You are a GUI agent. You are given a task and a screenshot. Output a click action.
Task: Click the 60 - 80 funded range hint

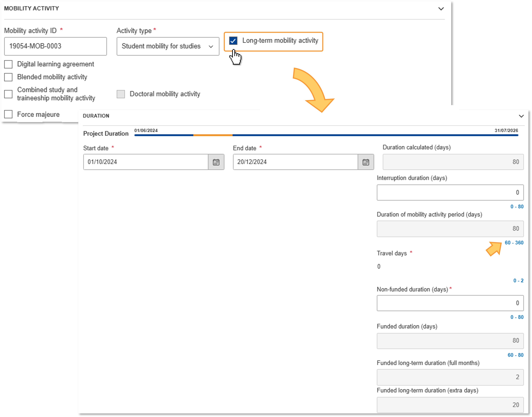515,355
